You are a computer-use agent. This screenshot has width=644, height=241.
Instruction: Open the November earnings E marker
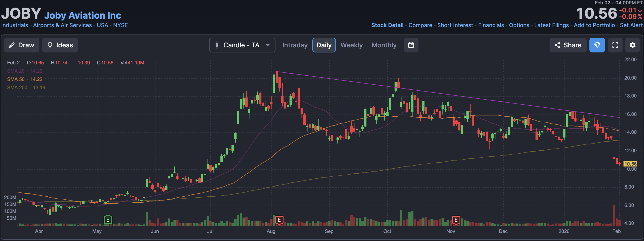click(456, 220)
